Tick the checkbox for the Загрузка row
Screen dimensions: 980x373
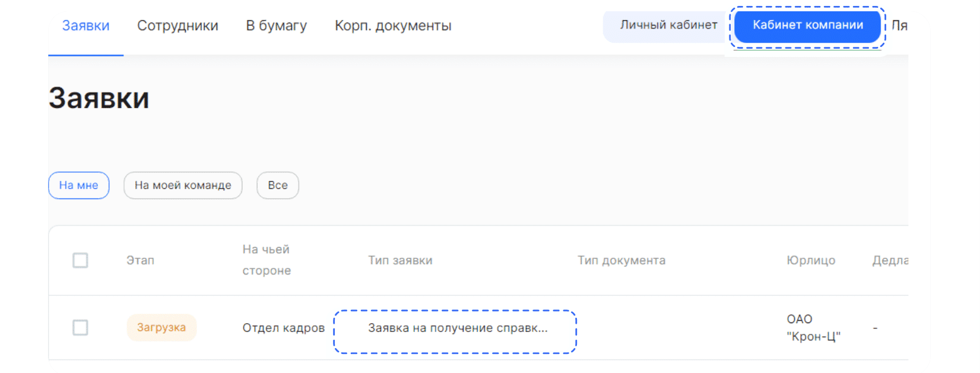click(80, 328)
